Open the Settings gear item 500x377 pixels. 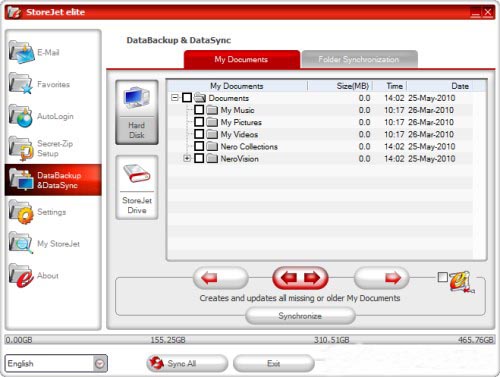click(x=37, y=212)
